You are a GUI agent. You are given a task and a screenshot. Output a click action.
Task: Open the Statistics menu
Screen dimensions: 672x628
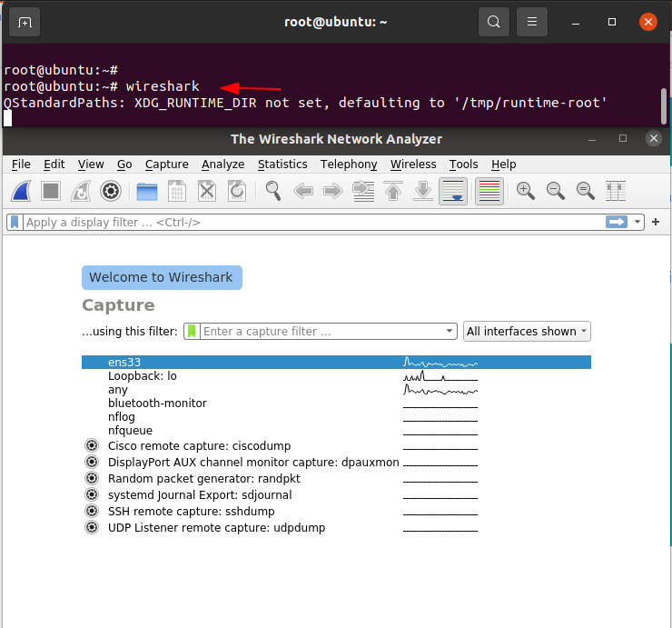click(282, 164)
